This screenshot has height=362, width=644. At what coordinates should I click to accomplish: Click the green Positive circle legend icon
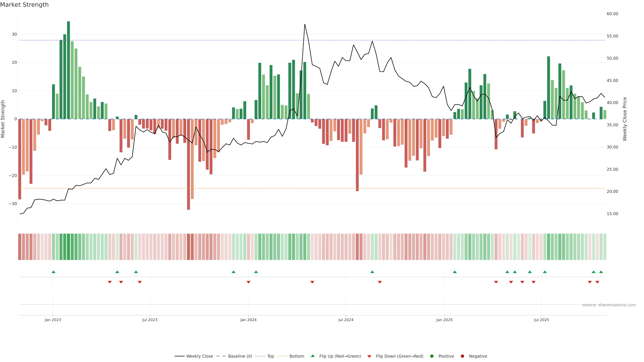pos(432,356)
